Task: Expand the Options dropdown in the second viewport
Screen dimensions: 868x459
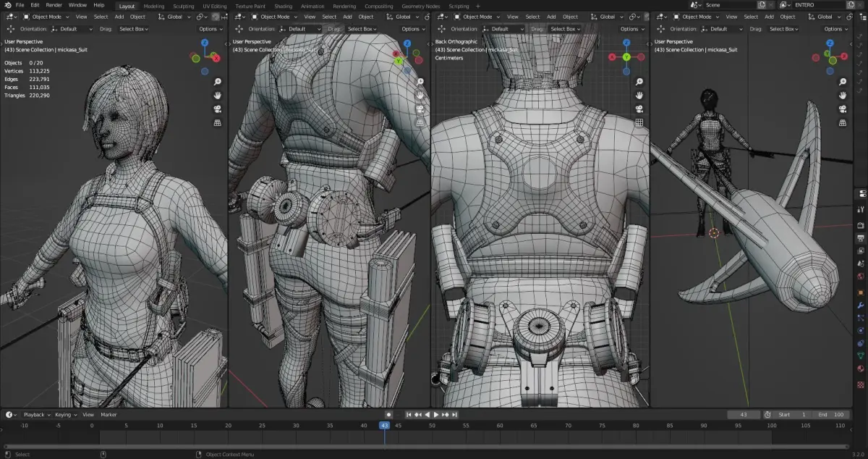Action: point(413,29)
